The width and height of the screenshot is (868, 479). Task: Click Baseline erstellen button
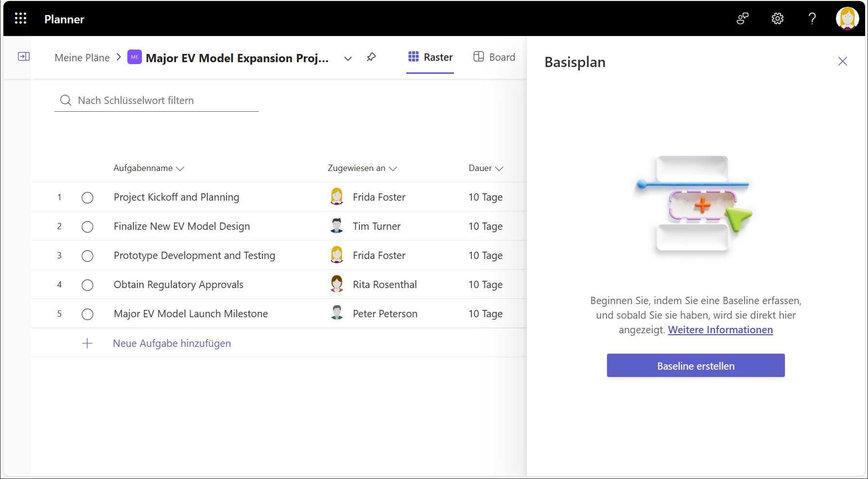click(x=695, y=365)
